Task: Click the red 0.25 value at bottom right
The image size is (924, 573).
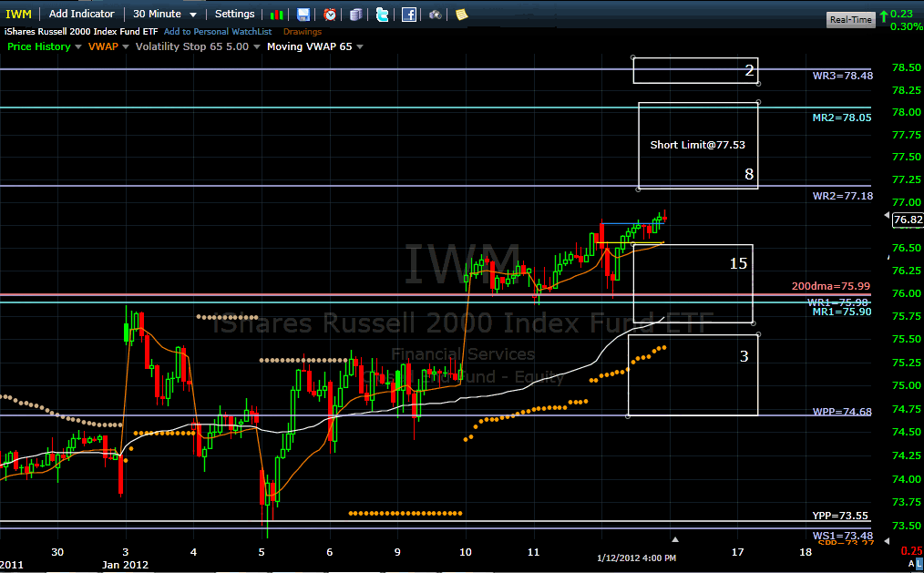Action: (912, 550)
